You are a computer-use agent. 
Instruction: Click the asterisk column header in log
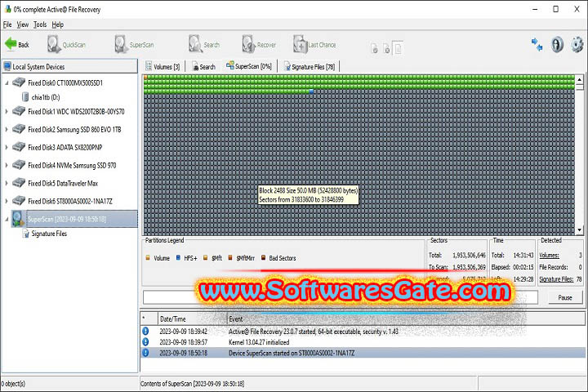click(x=149, y=318)
